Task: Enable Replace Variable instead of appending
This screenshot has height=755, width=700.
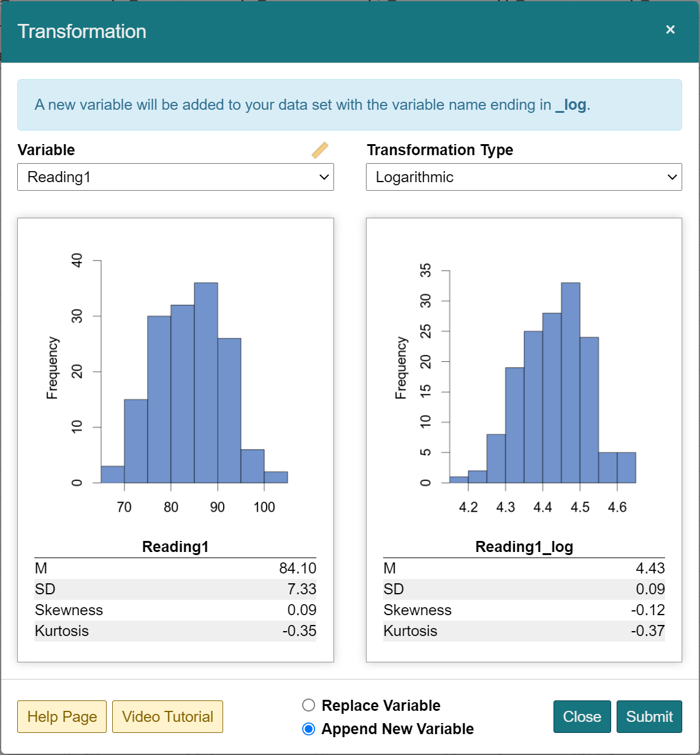Action: pos(308,705)
